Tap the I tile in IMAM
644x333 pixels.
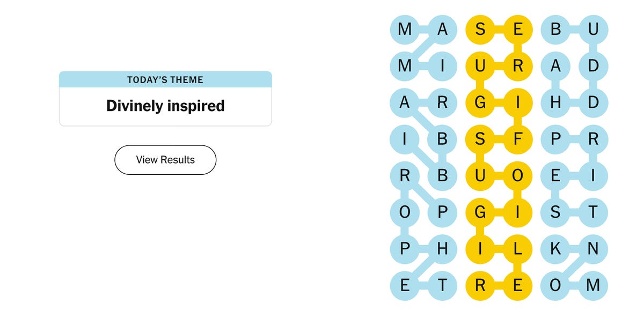[x=442, y=66]
